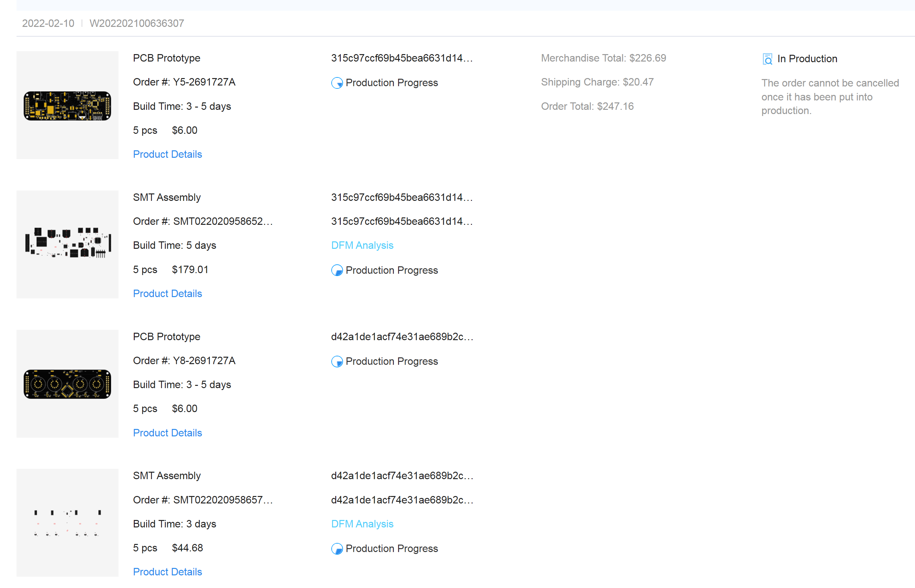Image resolution: width=915 pixels, height=588 pixels.
Task: Open Production Progress for order Y8-2691727A
Action: (x=392, y=361)
